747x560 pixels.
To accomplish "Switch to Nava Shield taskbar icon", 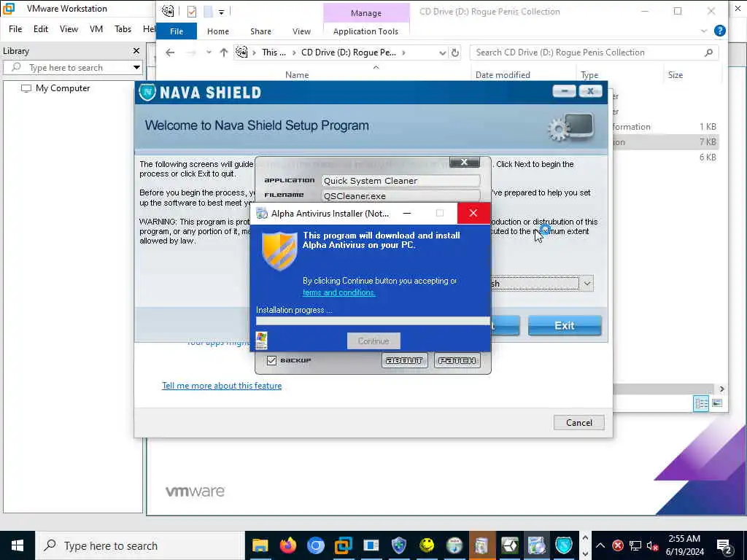I will [565, 545].
